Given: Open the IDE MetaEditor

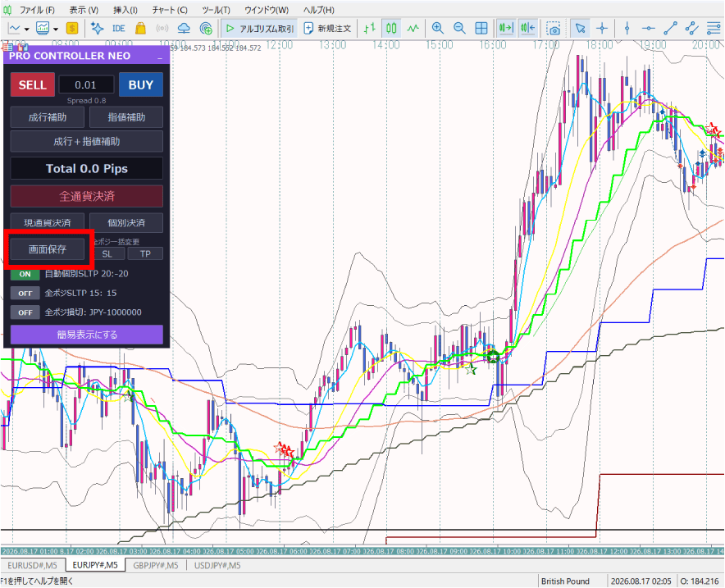Looking at the screenshot, I should (x=119, y=29).
